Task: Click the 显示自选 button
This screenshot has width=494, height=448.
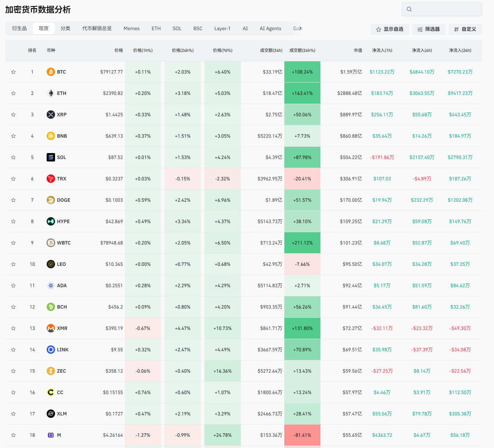Action: (x=390, y=29)
